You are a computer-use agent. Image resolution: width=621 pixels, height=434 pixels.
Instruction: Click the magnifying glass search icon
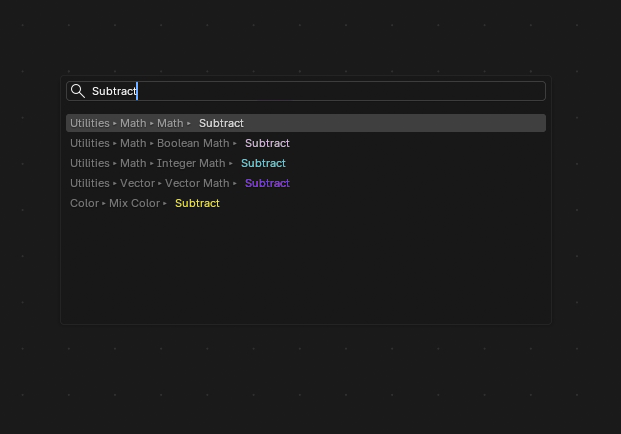78,91
